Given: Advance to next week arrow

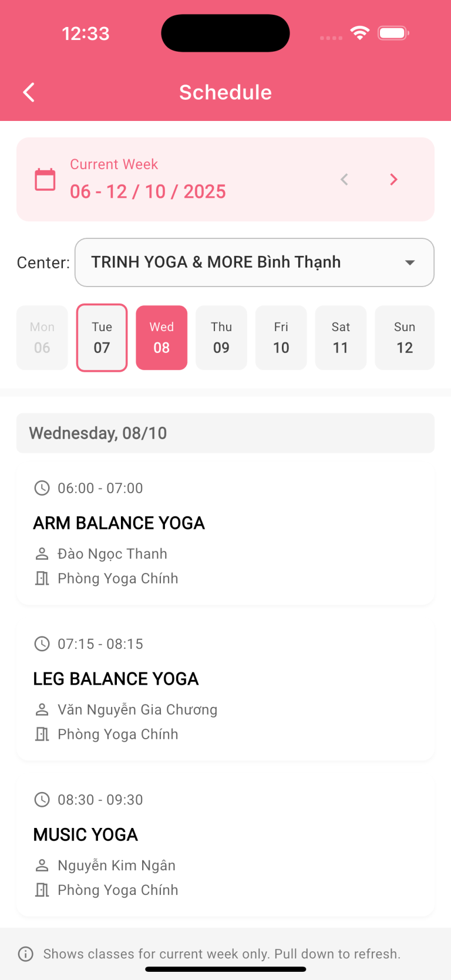Looking at the screenshot, I should pyautogui.click(x=393, y=180).
